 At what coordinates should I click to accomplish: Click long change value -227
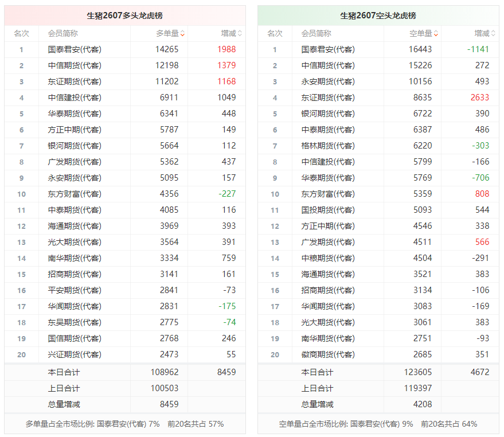227,194
